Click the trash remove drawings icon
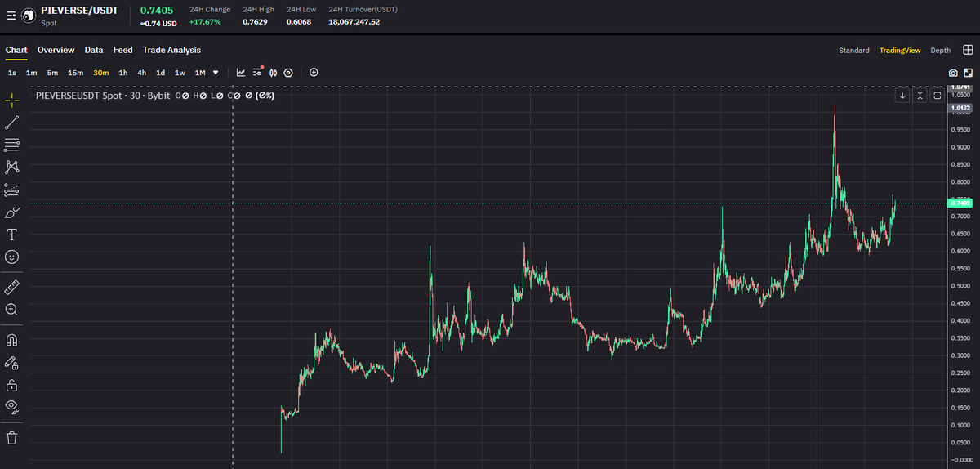Viewport: 980px width, 469px height. click(x=11, y=438)
